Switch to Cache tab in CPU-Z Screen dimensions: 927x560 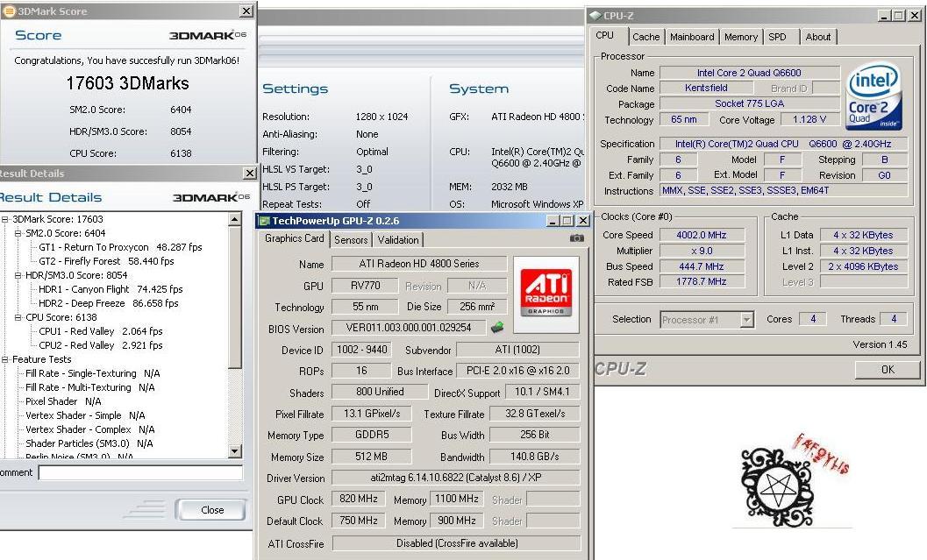(x=645, y=37)
